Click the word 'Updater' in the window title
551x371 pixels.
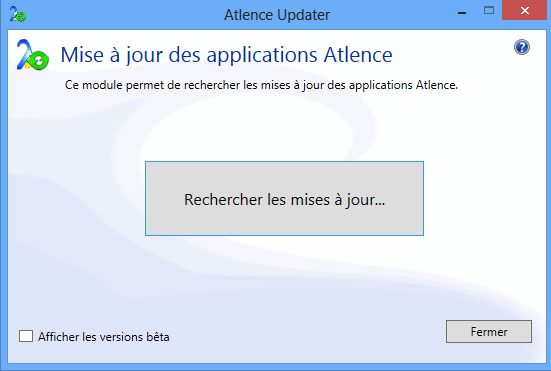tap(304, 15)
